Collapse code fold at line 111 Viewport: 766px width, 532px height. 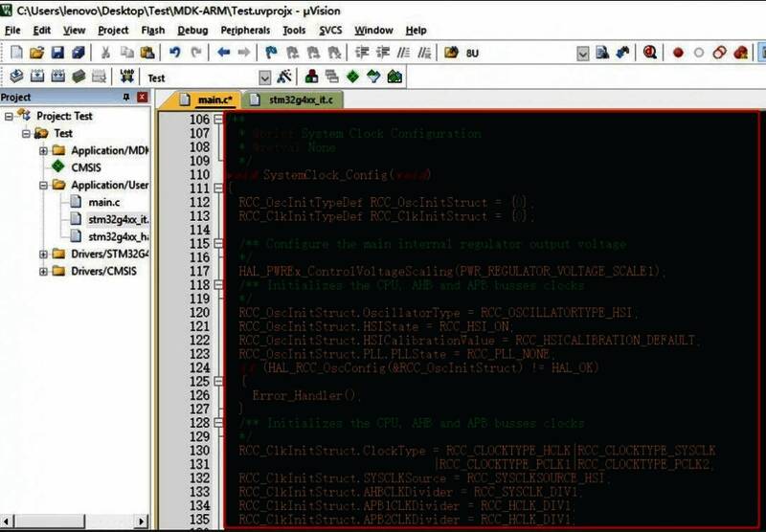[x=219, y=188]
